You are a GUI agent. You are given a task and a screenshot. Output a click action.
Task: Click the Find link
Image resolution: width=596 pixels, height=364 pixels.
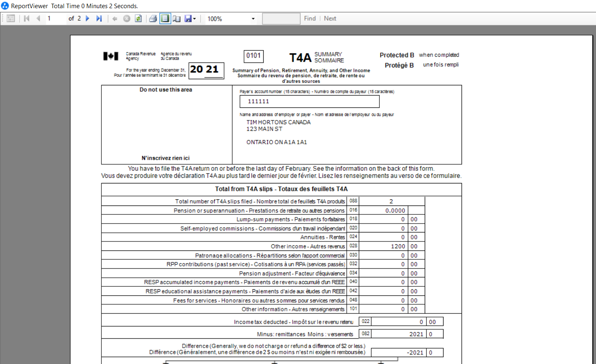[x=310, y=18]
